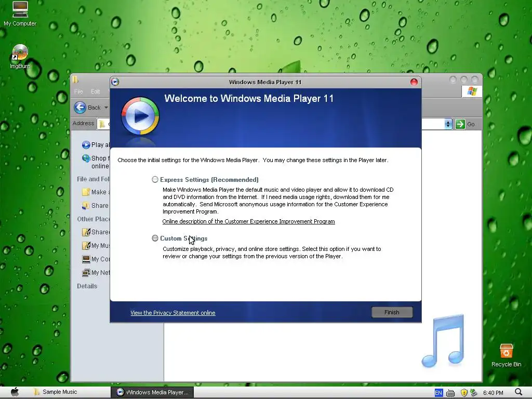Click the Windows flag logo in Explorer

point(472,91)
